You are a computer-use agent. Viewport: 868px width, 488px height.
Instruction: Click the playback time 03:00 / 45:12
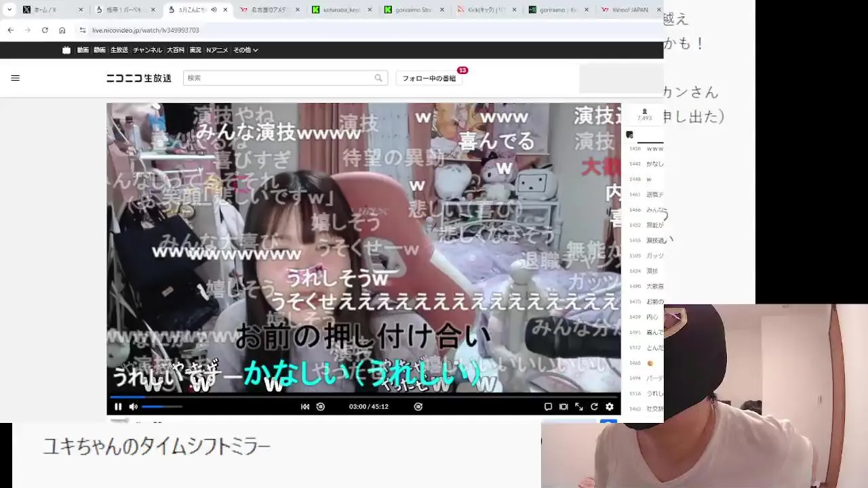(368, 407)
